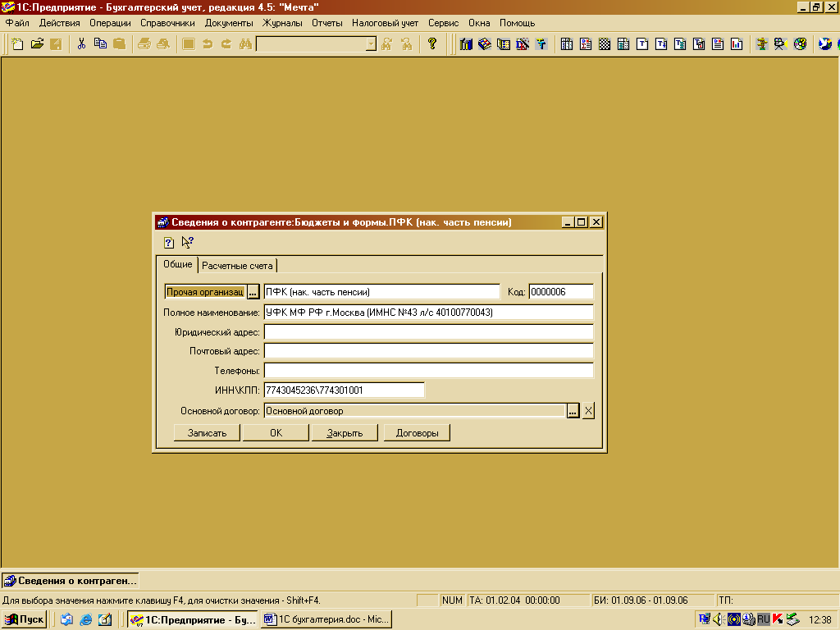Click the OK button in dialog

[276, 433]
